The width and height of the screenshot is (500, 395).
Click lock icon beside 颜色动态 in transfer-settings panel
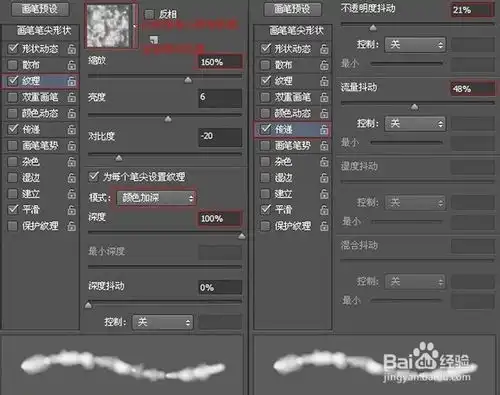pyautogui.click(x=324, y=113)
